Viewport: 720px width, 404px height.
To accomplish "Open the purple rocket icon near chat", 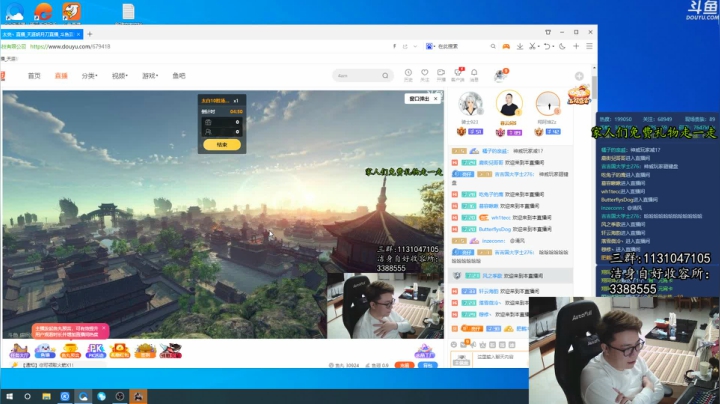I will coord(424,351).
